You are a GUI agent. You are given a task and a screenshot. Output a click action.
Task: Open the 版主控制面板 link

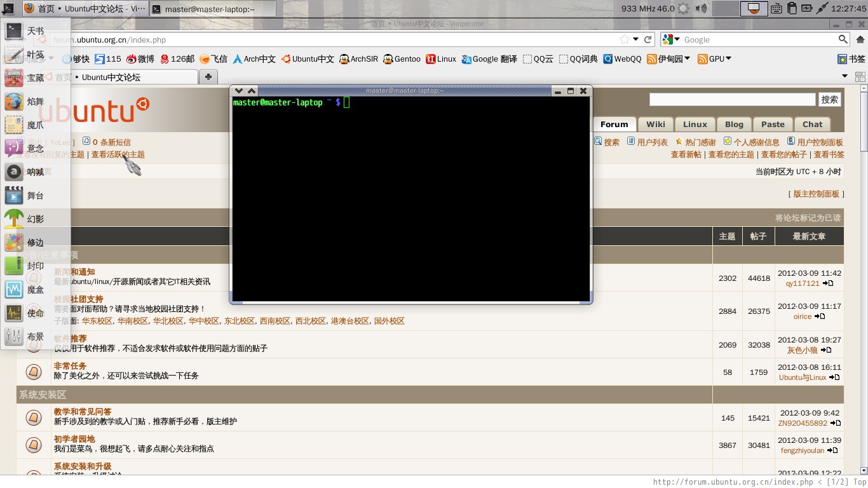pyautogui.click(x=817, y=194)
